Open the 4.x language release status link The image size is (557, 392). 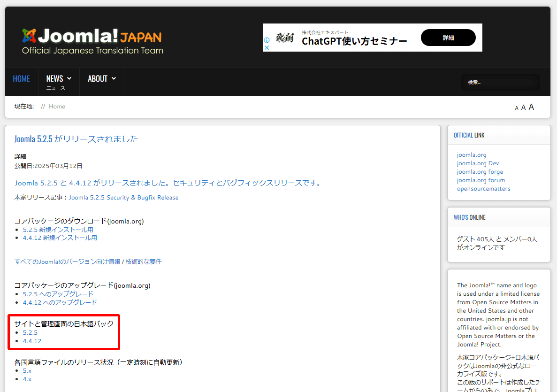(27, 379)
